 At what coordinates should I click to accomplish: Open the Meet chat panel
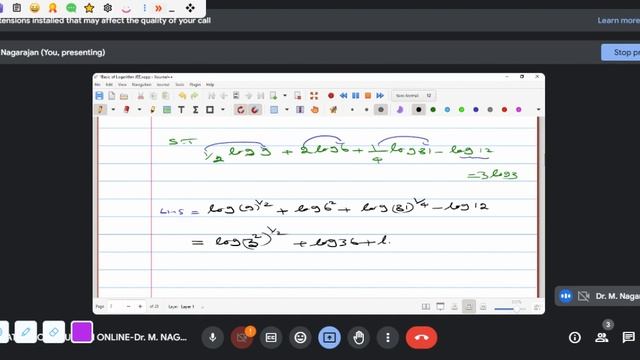(629, 337)
